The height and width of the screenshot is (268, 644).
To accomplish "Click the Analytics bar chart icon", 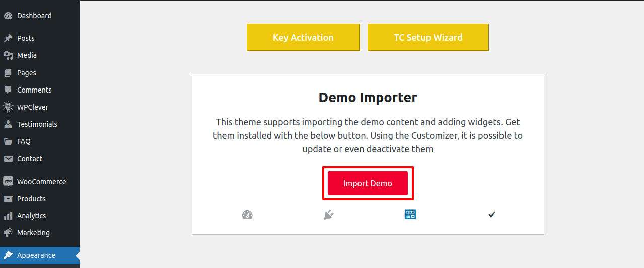I will [x=8, y=216].
